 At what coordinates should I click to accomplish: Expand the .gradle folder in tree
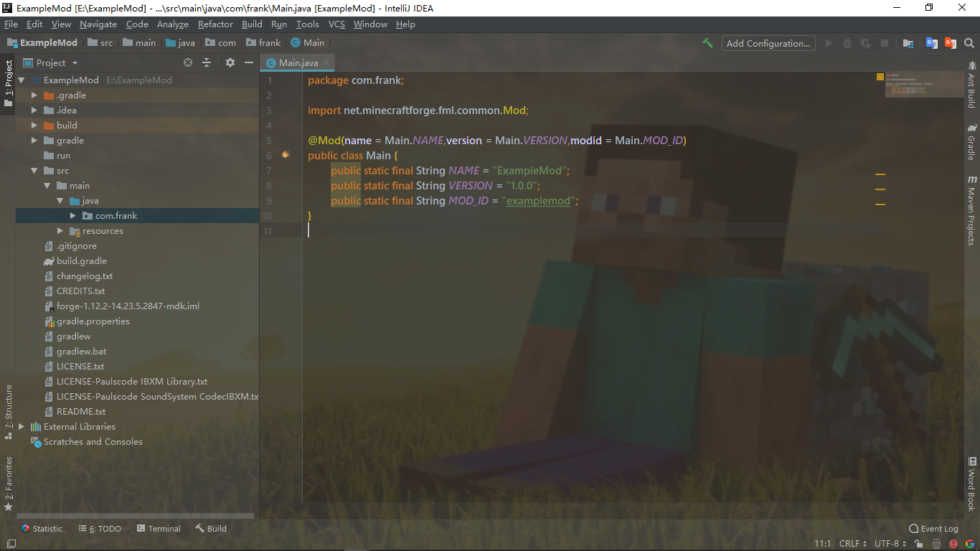(34, 95)
